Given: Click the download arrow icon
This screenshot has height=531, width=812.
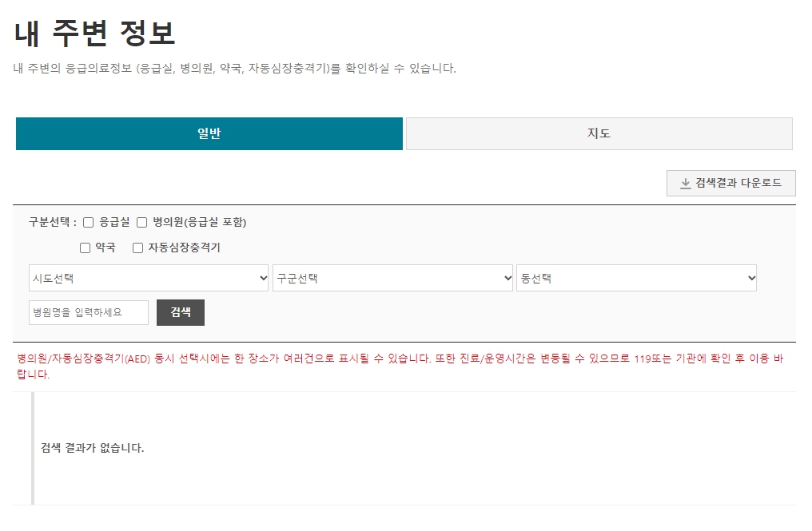Looking at the screenshot, I should click(685, 183).
